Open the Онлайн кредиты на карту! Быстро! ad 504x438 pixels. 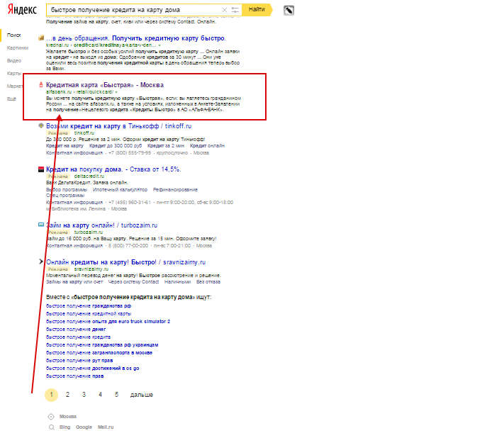pos(125,262)
